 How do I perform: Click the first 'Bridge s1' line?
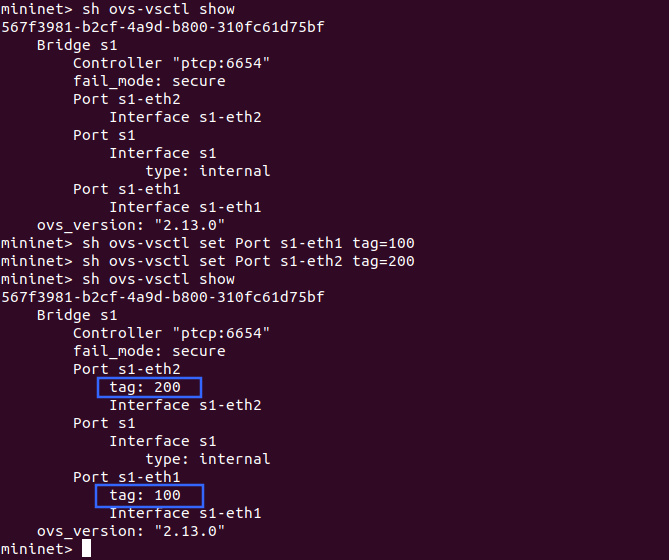77,45
